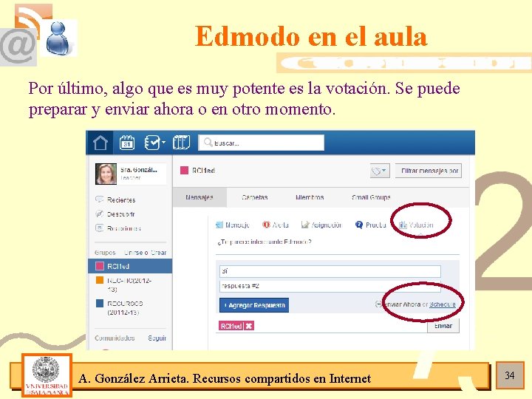Click the Comunidades heading
532x399 pixels.
115,338
